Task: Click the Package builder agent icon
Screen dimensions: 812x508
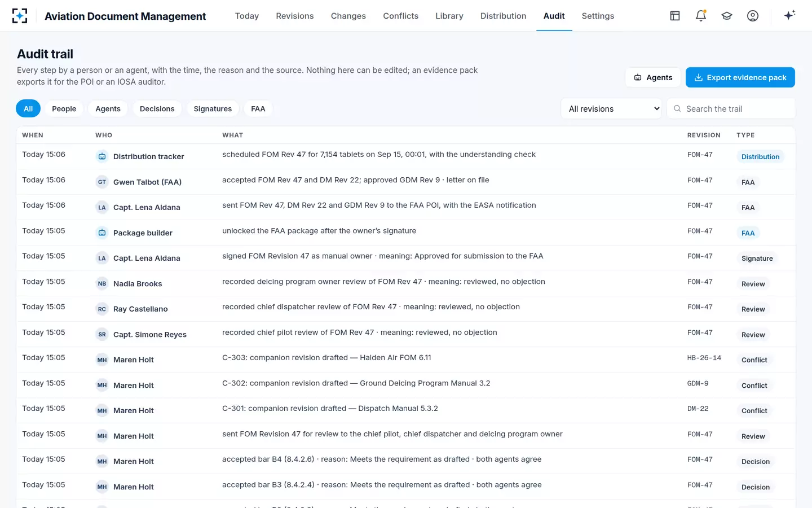Action: pos(102,233)
